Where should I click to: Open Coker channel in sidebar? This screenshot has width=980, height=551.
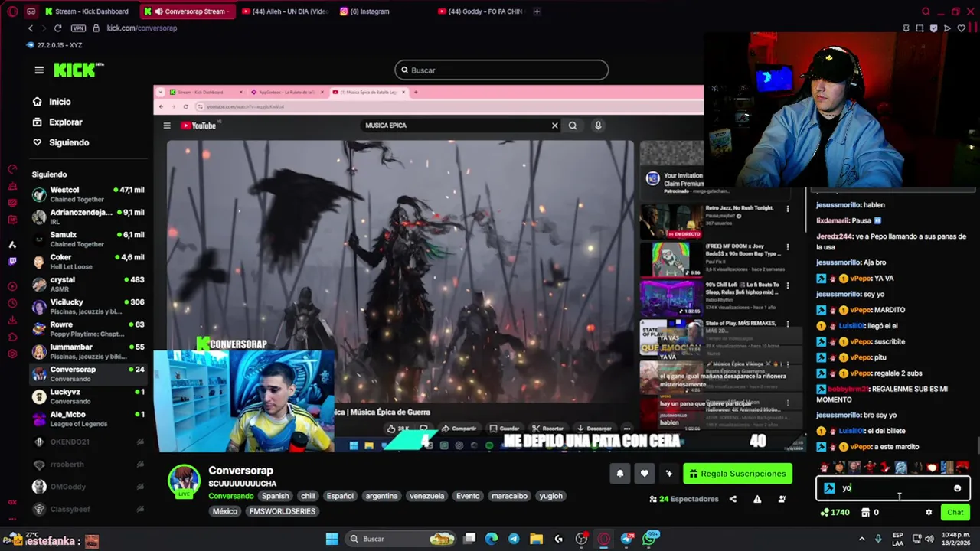88,262
